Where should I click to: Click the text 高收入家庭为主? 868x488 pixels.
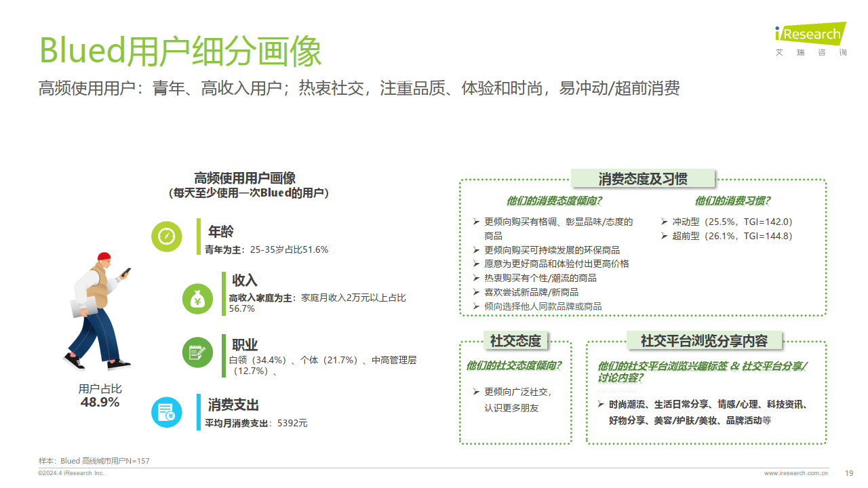pos(260,298)
